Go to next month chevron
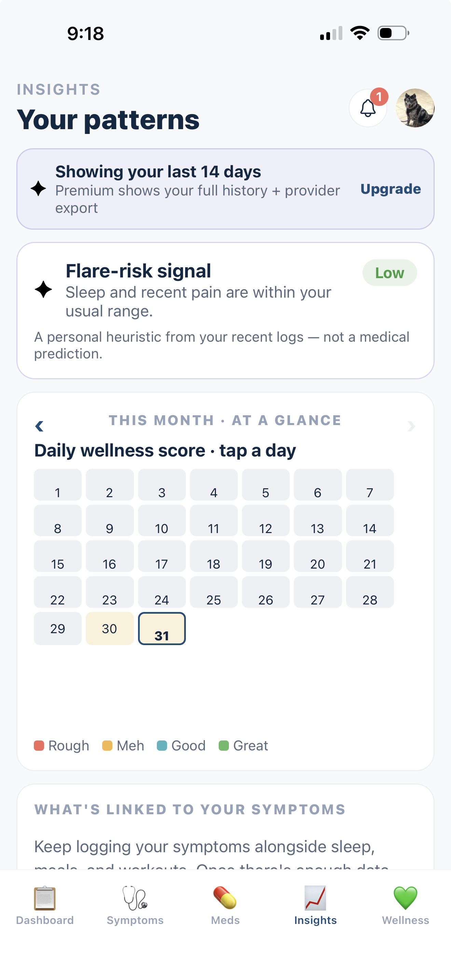The height and width of the screenshot is (980, 451). click(411, 426)
